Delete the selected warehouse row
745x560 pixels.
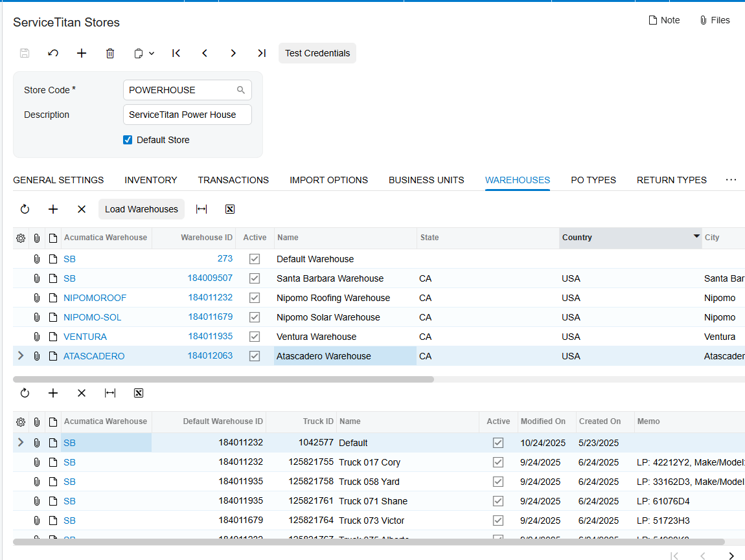82,209
